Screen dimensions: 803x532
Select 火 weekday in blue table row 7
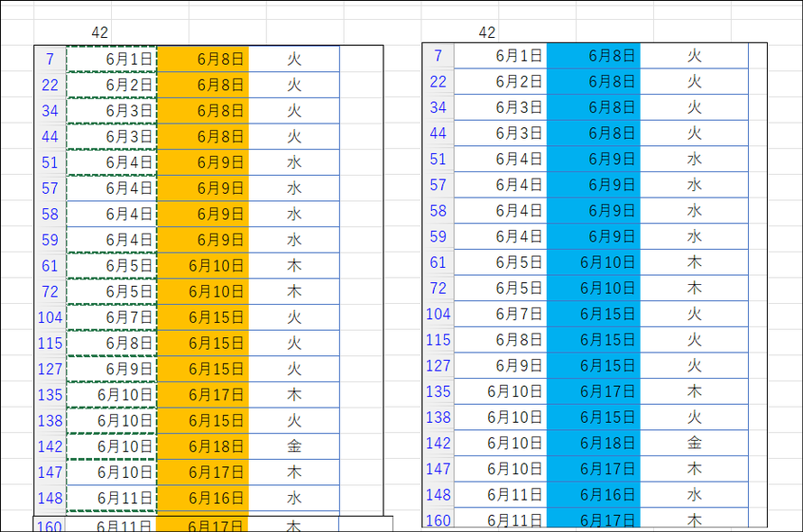695,56
